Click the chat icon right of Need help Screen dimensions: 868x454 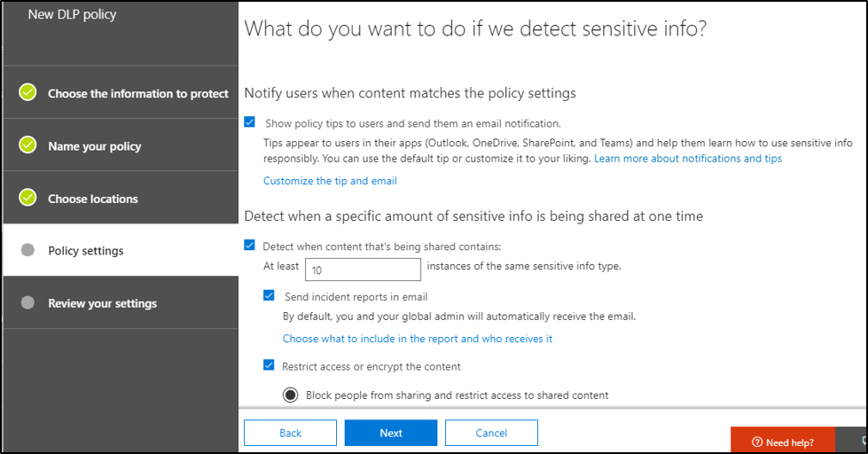click(x=863, y=441)
